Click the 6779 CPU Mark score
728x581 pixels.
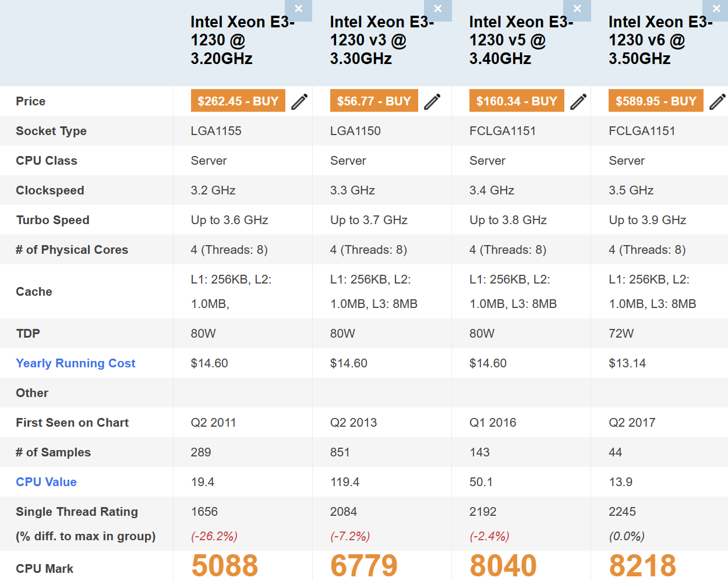[364, 565]
